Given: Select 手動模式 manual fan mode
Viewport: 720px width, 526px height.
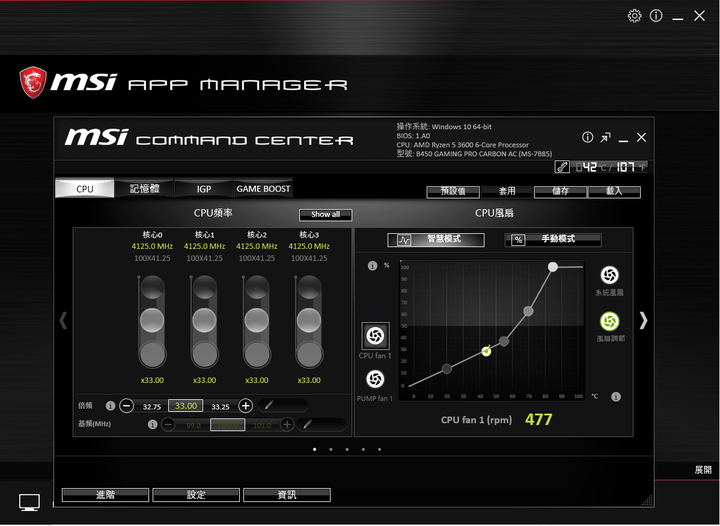Looking at the screenshot, I should pyautogui.click(x=553, y=240).
